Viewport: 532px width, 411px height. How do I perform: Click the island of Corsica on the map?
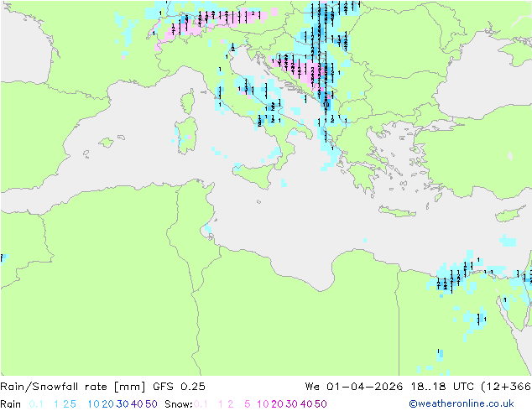point(188,101)
